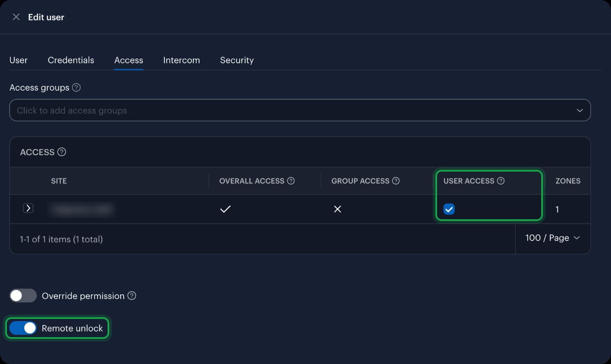Click the Remote unlock label

tap(72, 328)
